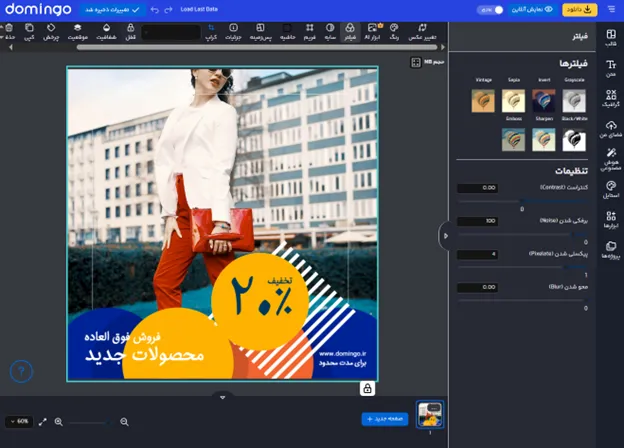Collapse the side panel using arrow handle

445,236
